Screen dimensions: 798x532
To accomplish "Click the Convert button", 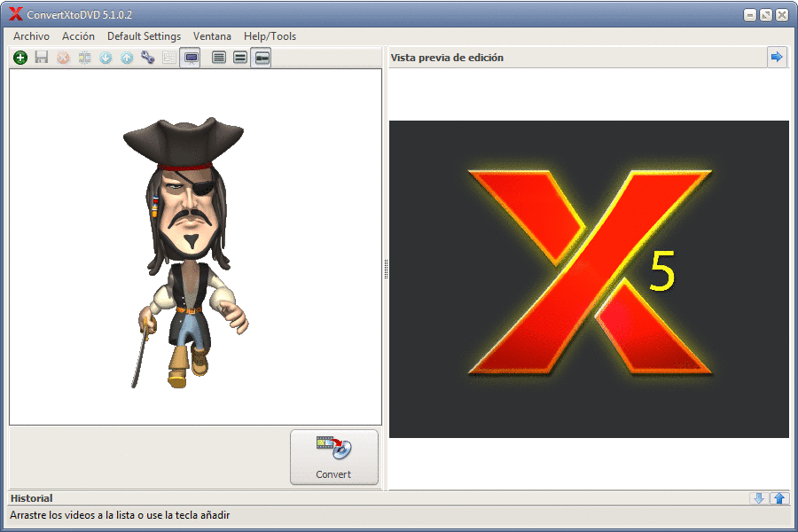I will (334, 458).
